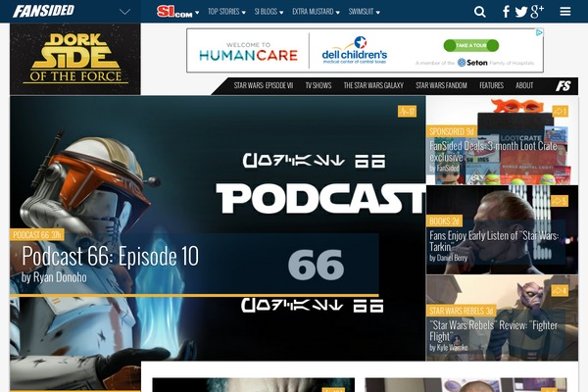Open the Extra Mustard dropdown
The image size is (588, 392).
(316, 12)
